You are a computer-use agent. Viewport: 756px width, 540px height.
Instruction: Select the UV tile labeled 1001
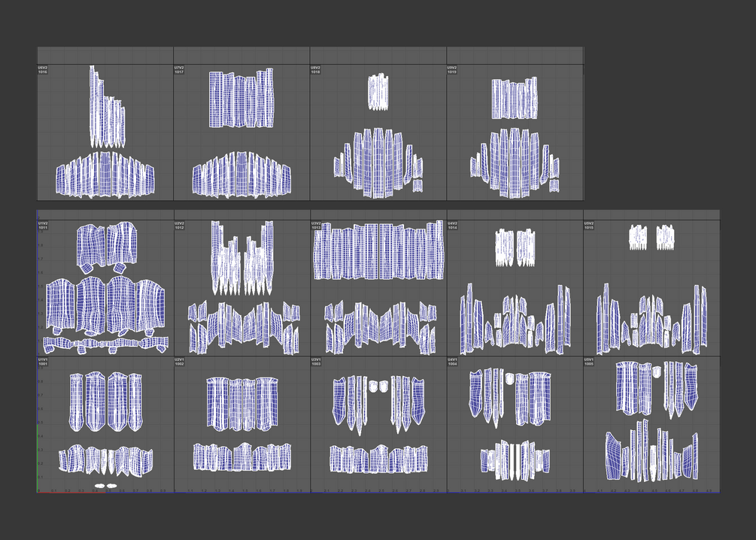[x=105, y=425]
